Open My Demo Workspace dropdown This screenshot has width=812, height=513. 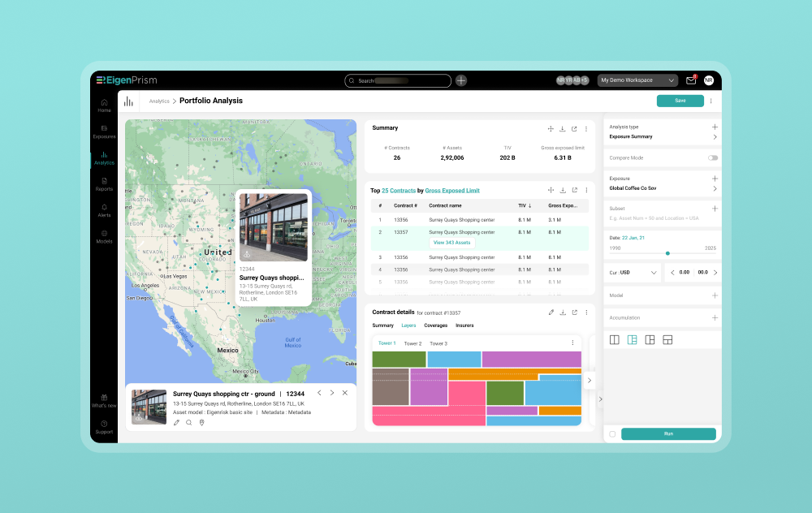coord(637,80)
